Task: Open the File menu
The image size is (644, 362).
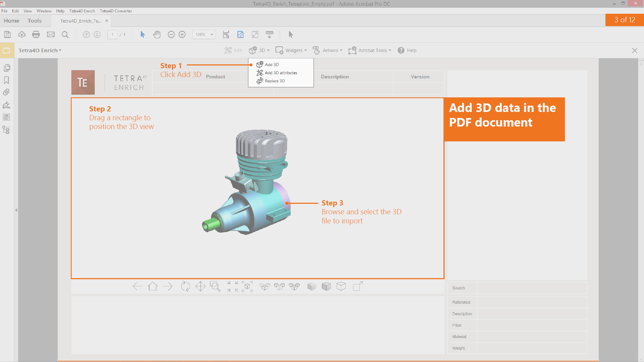Action: 4,11
